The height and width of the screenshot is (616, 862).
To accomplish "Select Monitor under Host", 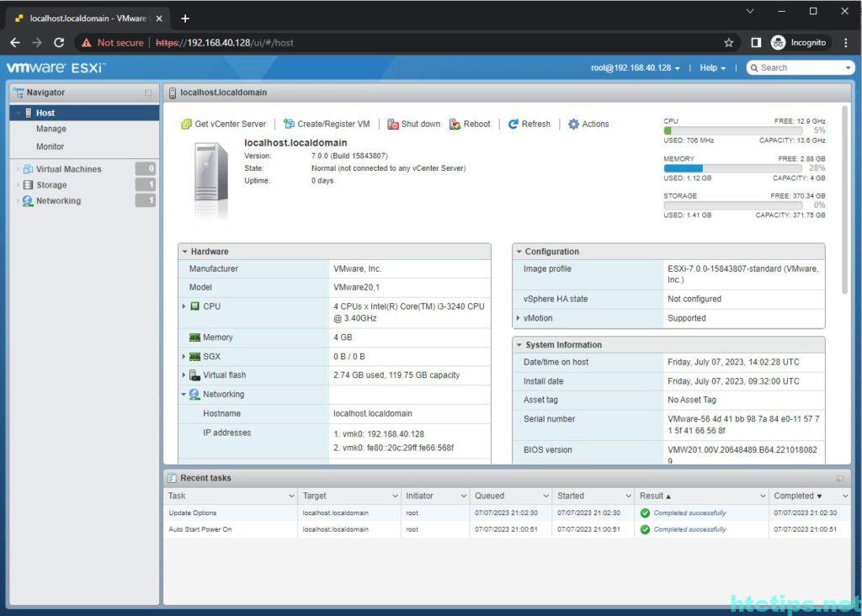I will 50,146.
